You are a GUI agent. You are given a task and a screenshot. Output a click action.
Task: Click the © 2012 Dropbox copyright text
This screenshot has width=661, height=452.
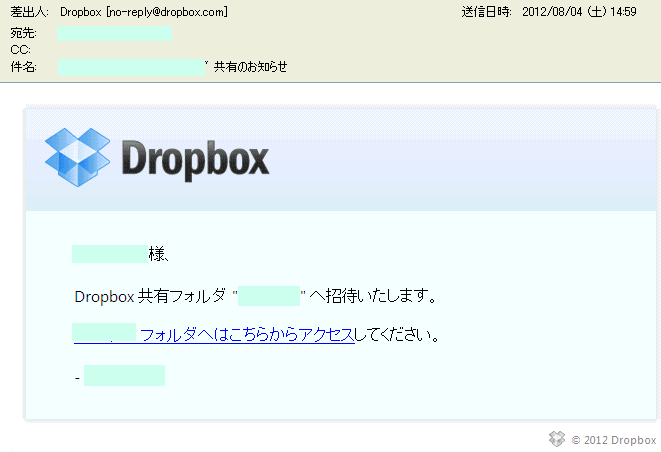tap(614, 440)
